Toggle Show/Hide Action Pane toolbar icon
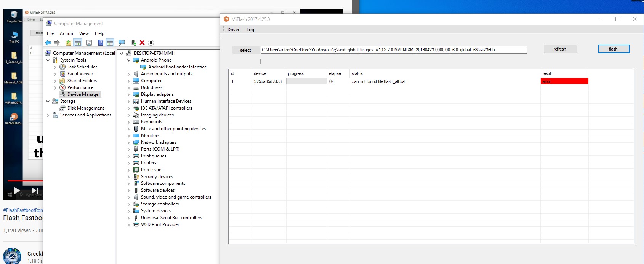644x264 pixels. pyautogui.click(x=110, y=43)
